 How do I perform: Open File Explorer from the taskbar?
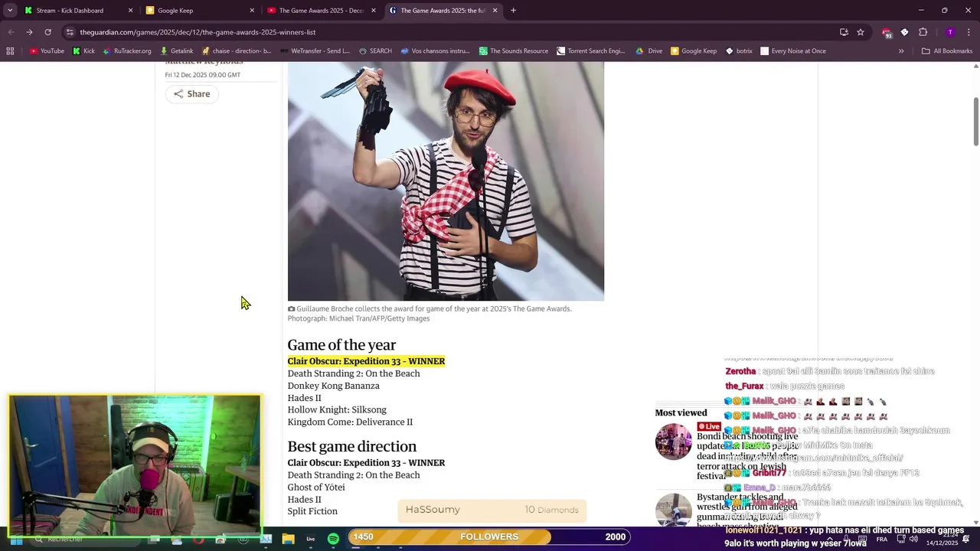[x=289, y=539]
